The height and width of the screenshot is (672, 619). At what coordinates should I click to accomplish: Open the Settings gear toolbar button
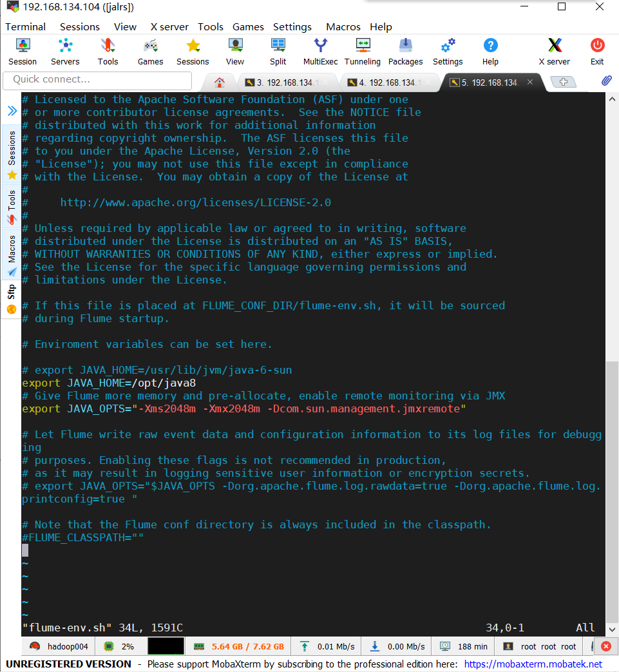(448, 52)
